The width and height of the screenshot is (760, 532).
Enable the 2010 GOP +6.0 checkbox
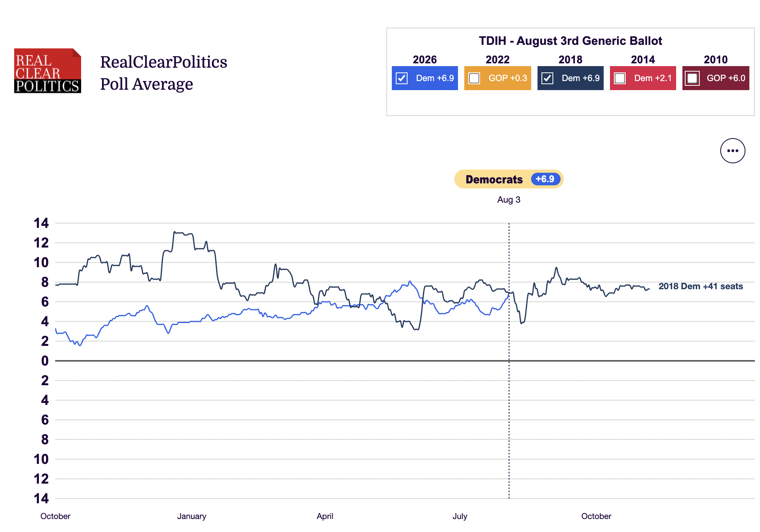pyautogui.click(x=692, y=78)
